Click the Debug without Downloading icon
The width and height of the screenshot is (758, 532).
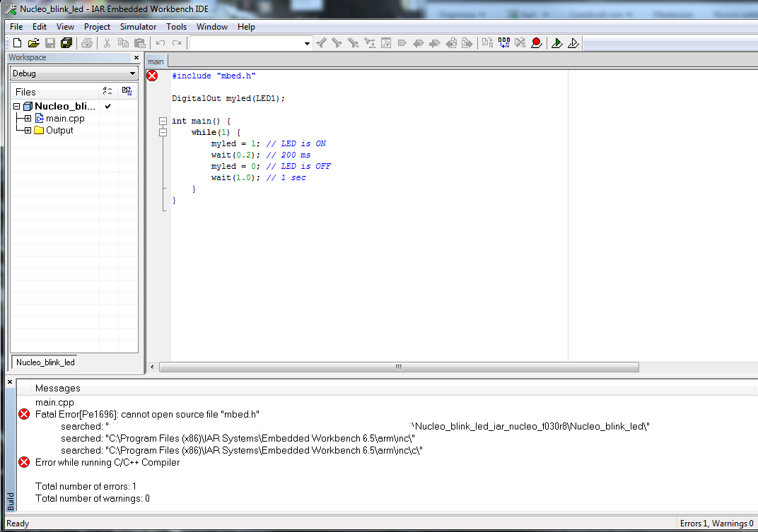coord(573,43)
